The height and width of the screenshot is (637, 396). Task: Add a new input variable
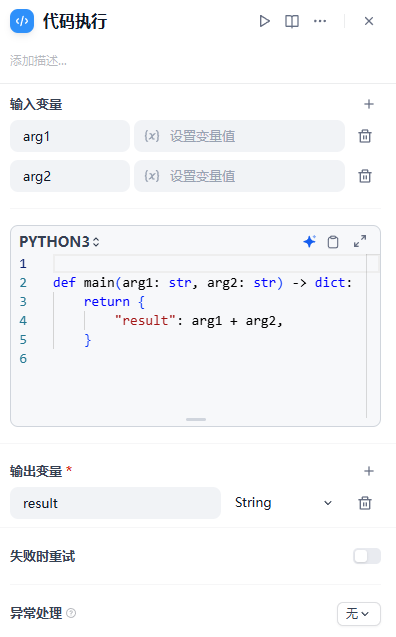[x=368, y=104]
